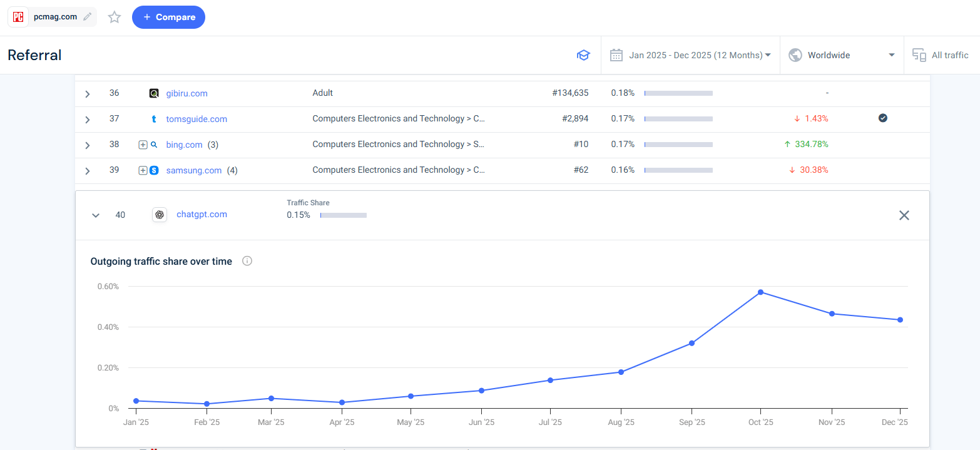Image resolution: width=980 pixels, height=450 pixels.
Task: Click the globe icon next to Worldwide
Action: (795, 55)
